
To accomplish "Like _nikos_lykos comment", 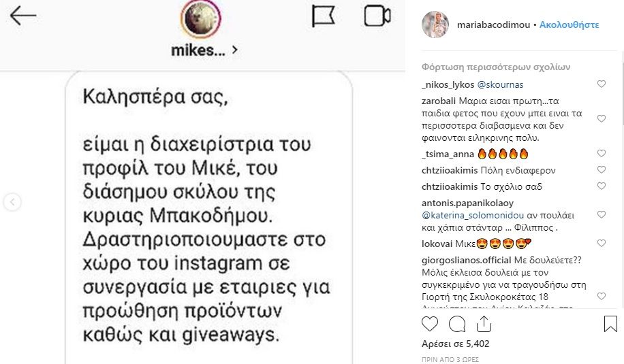I will [602, 84].
